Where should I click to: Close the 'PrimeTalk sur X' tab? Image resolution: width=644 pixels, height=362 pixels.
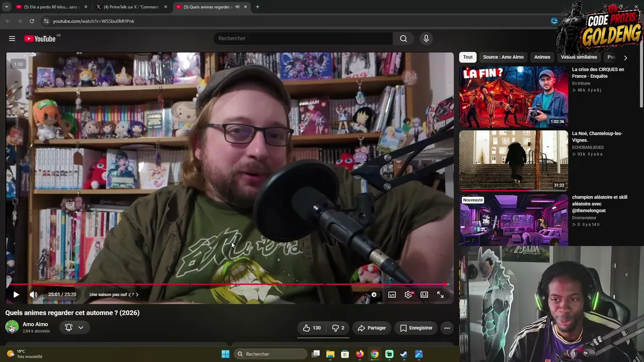166,7
